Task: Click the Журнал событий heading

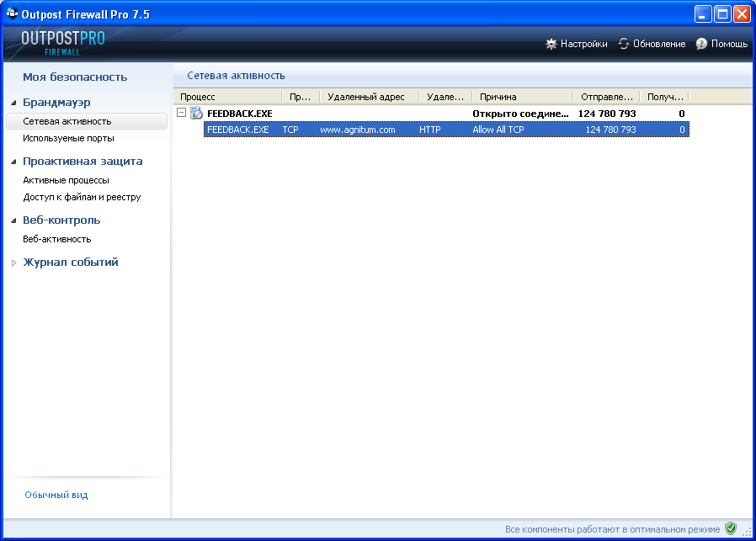Action: (71, 262)
